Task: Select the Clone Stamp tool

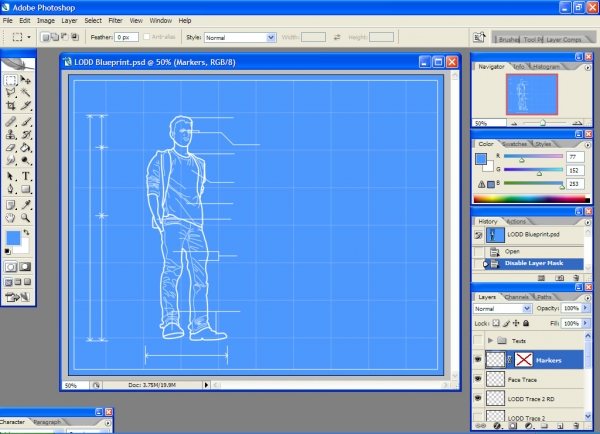Action: coord(11,134)
